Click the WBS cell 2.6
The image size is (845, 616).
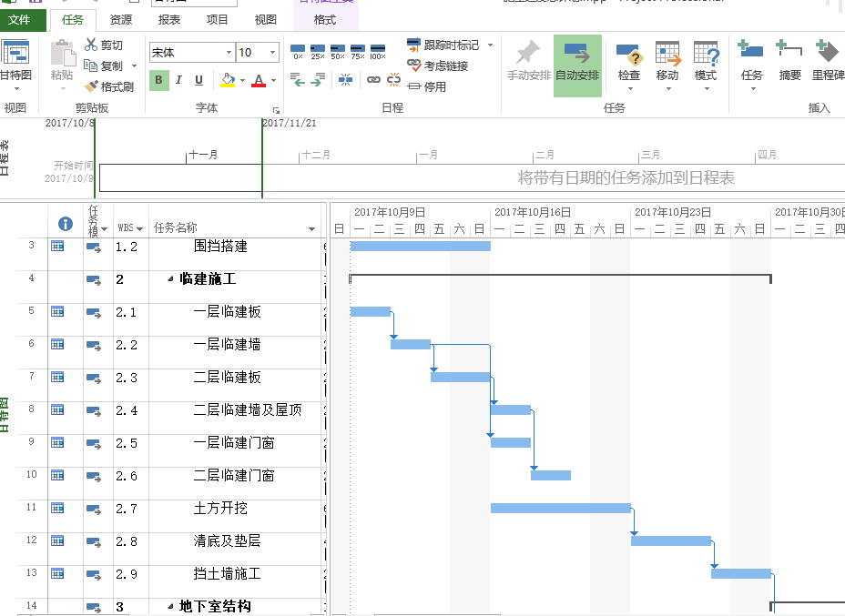(x=126, y=476)
